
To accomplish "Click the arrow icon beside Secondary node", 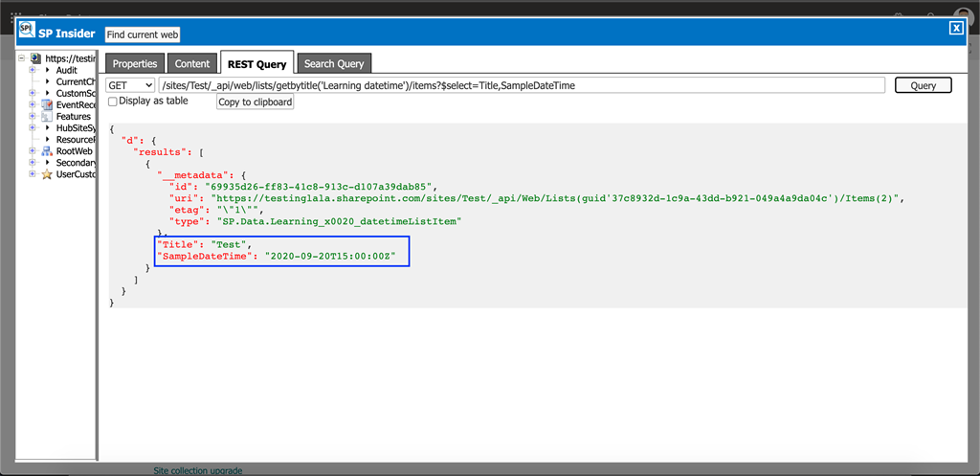I will [x=47, y=163].
